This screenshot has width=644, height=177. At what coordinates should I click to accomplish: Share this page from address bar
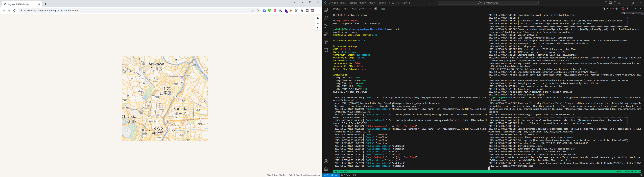click(252, 11)
